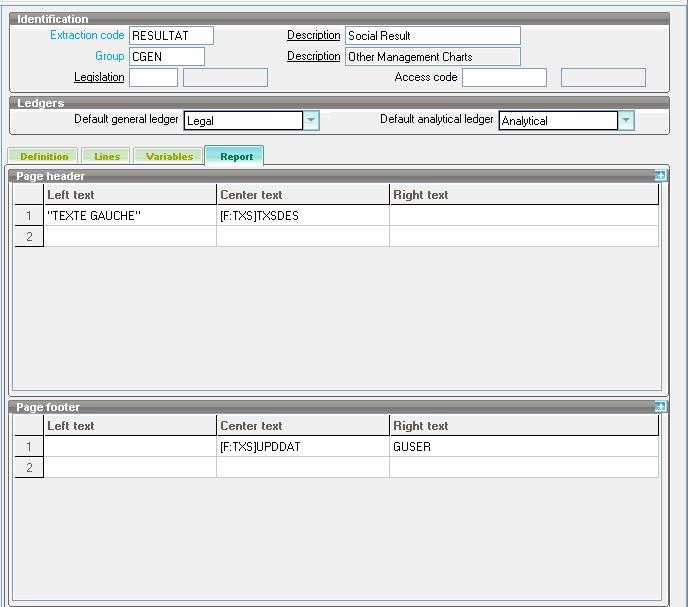
Task: Click the Social Result description field
Action: [432, 36]
